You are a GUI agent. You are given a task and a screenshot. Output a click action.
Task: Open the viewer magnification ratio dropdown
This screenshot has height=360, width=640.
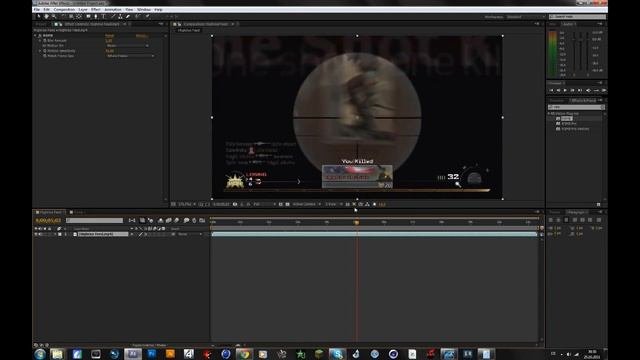tap(187, 204)
